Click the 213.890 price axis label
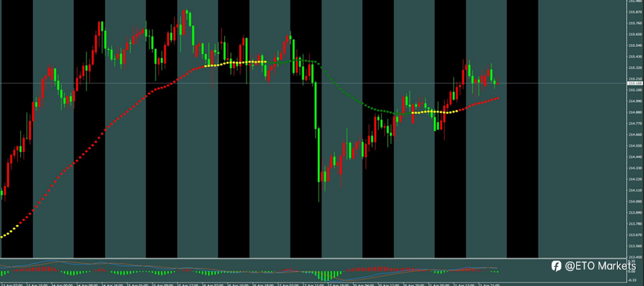Viewport: 644px width, 286px height. coord(635,213)
